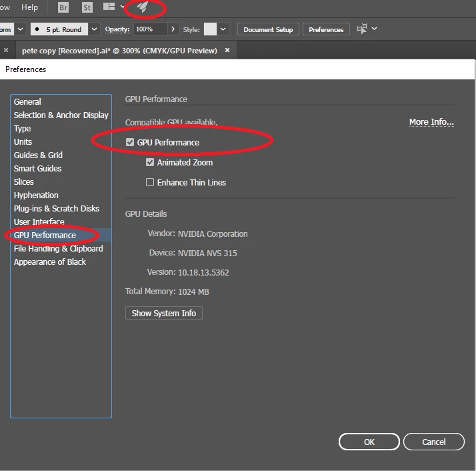The width and height of the screenshot is (476, 471).
Task: Click the NVIDIA Corporation vendor text
Action: coord(213,234)
